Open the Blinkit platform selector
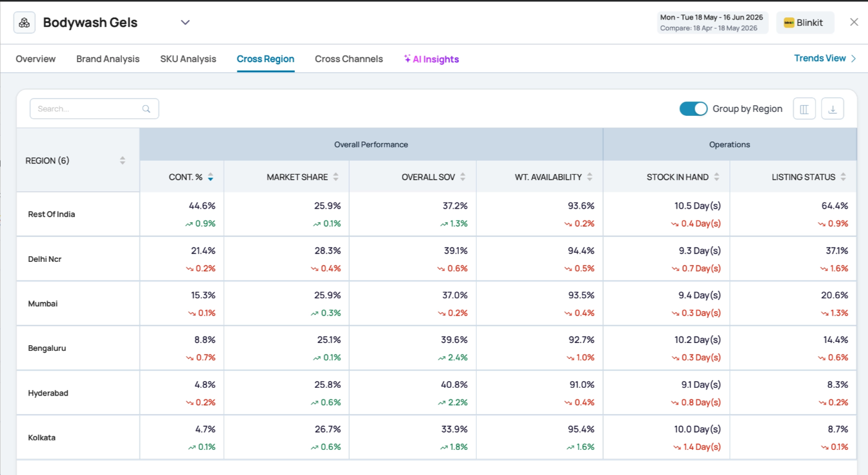Viewport: 868px width, 475px height. click(x=805, y=22)
